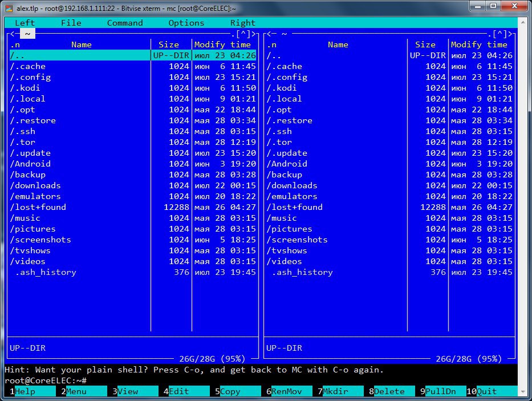532x401 pixels.
Task: Select /.tor in left panel
Action: pyautogui.click(x=133, y=142)
